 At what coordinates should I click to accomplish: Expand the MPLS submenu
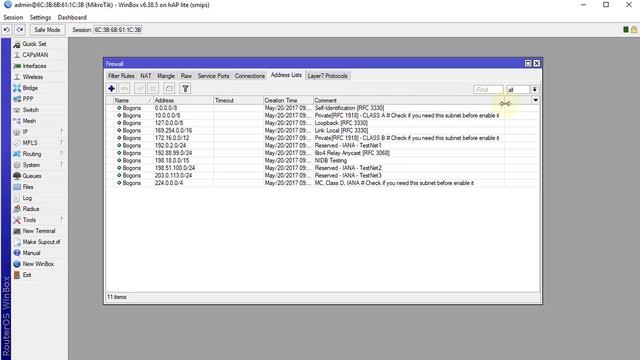(30, 143)
